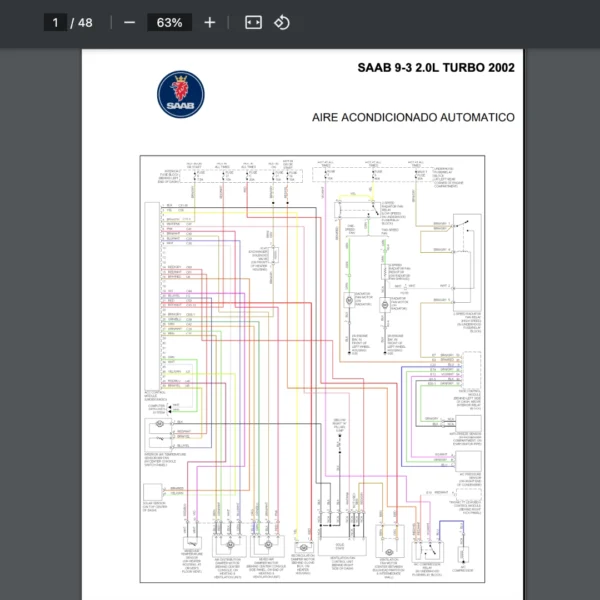Toggle fit to page view
The image size is (600, 600).
(253, 22)
